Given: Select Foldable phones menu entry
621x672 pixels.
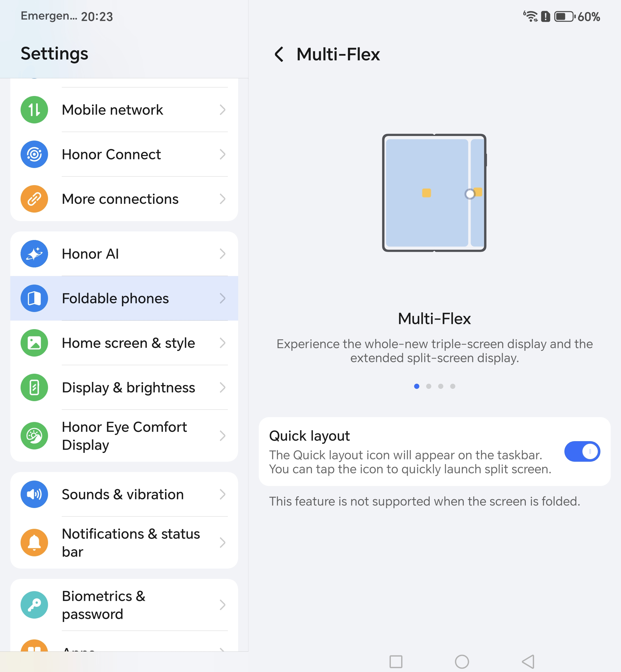Looking at the screenshot, I should point(124,298).
